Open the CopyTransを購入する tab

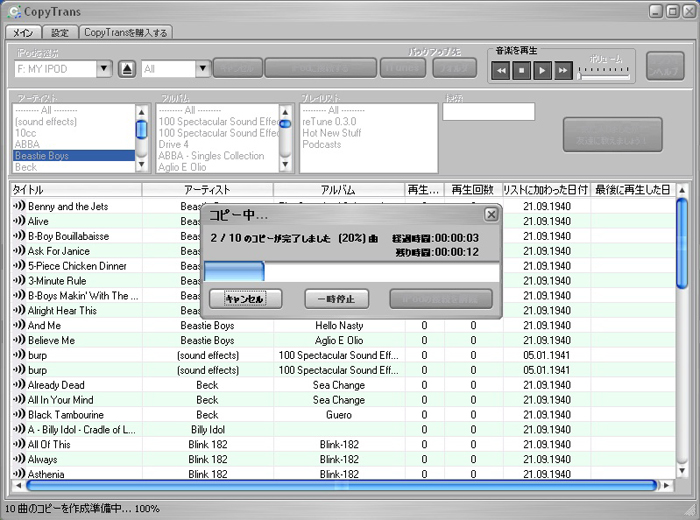pos(125,33)
